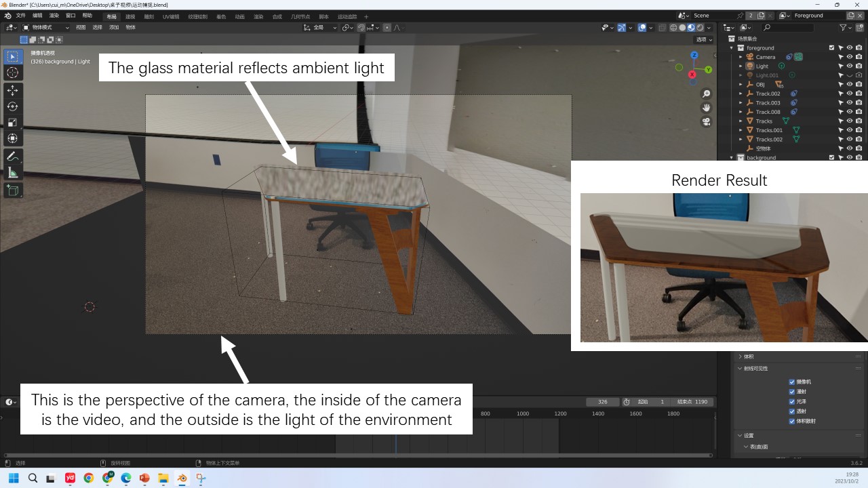868x488 pixels.
Task: Open outliner display mode dropdown
Action: pyautogui.click(x=747, y=28)
